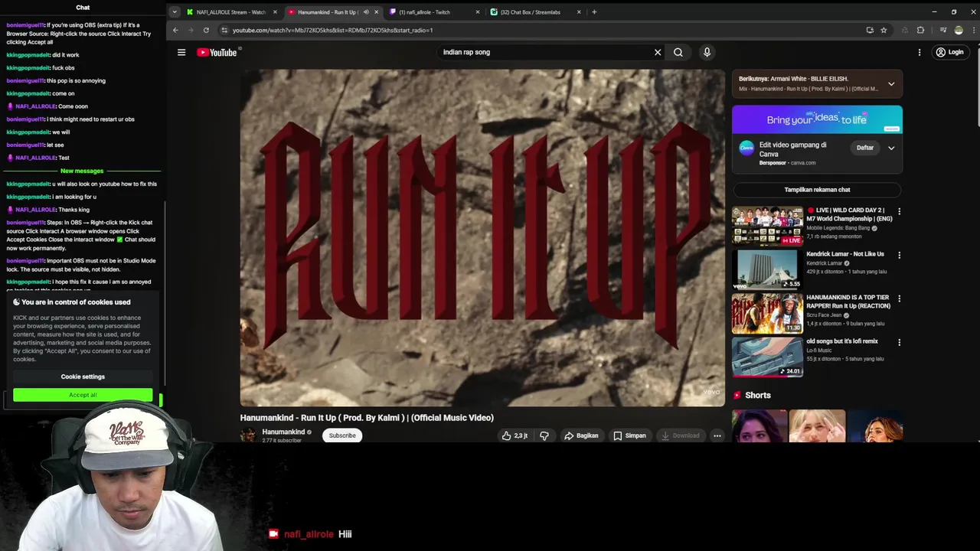The height and width of the screenshot is (551, 980).
Task: Expand the 'Berikutnya' mix playlist chevron
Action: [x=891, y=83]
